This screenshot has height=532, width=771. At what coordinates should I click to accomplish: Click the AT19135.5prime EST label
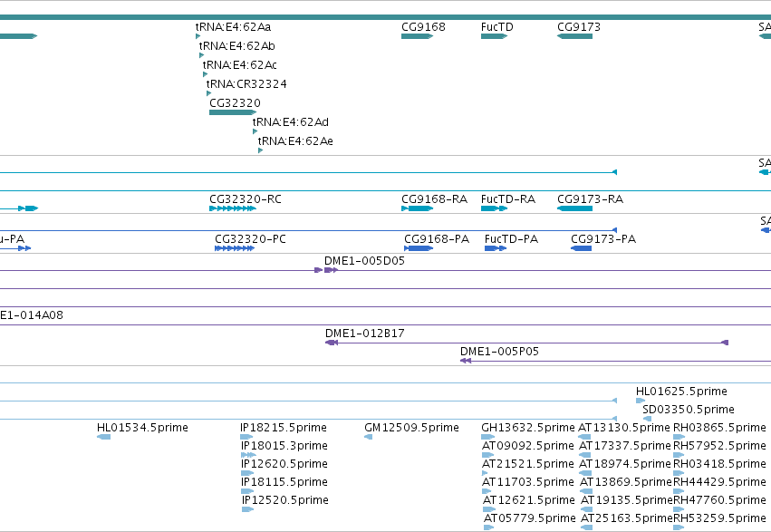[627, 500]
